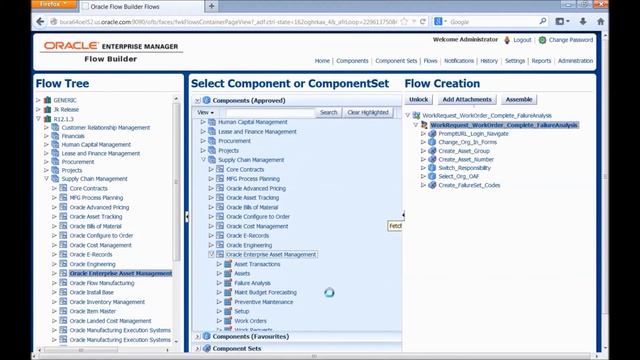Click the Work Orders folder icon
This screenshot has height=360, width=640.
(x=228, y=321)
